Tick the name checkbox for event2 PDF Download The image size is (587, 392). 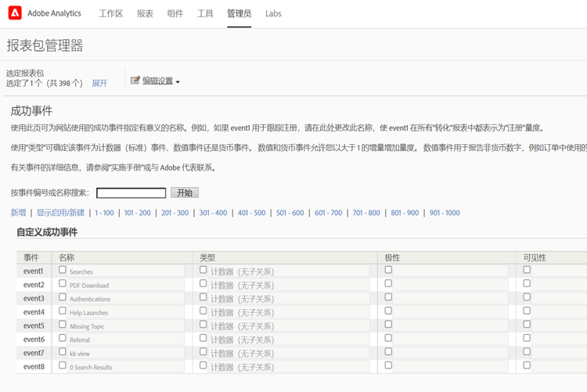click(63, 283)
